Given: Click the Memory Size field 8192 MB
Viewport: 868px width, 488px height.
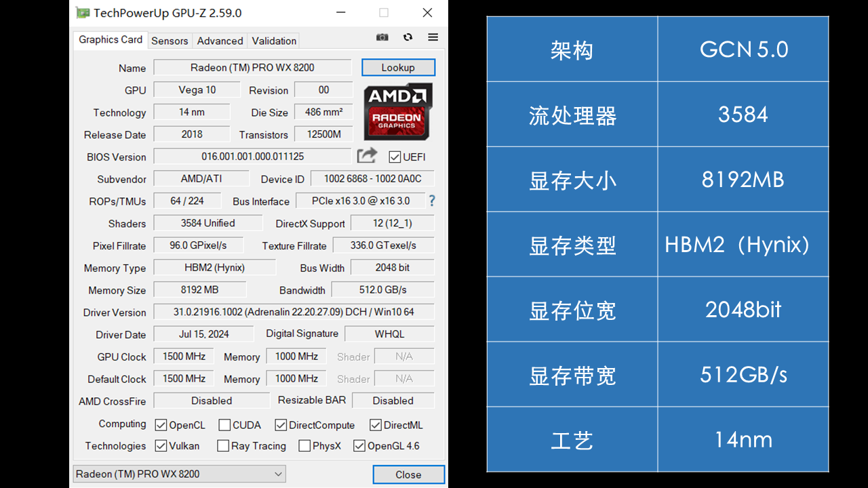Looking at the screenshot, I should tap(199, 289).
